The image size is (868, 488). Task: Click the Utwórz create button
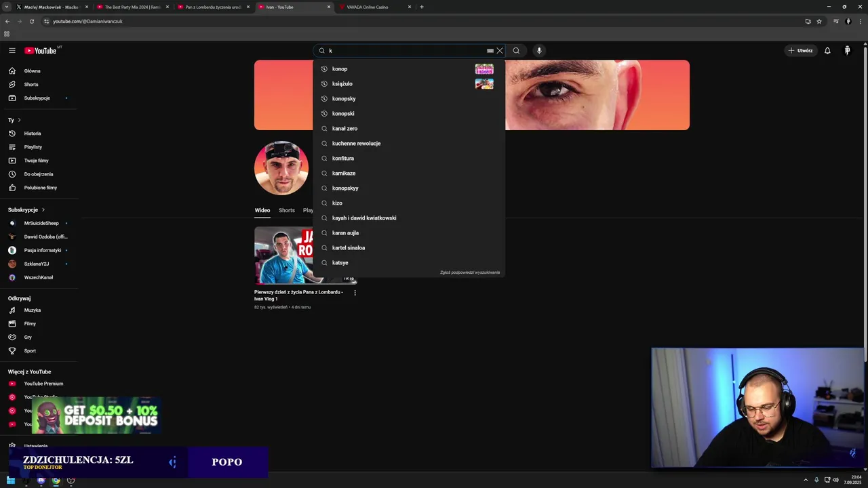[x=800, y=51]
